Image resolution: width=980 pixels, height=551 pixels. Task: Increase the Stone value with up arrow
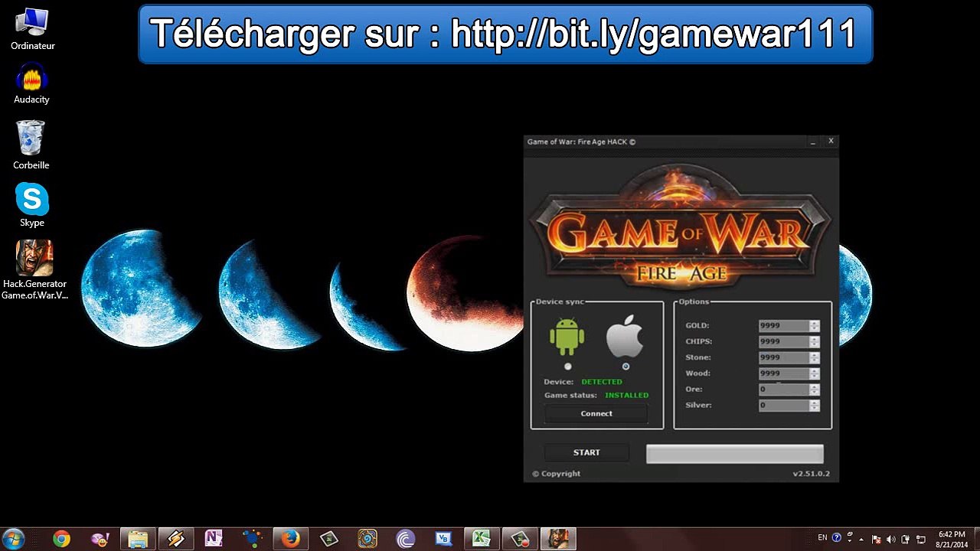[x=814, y=355]
